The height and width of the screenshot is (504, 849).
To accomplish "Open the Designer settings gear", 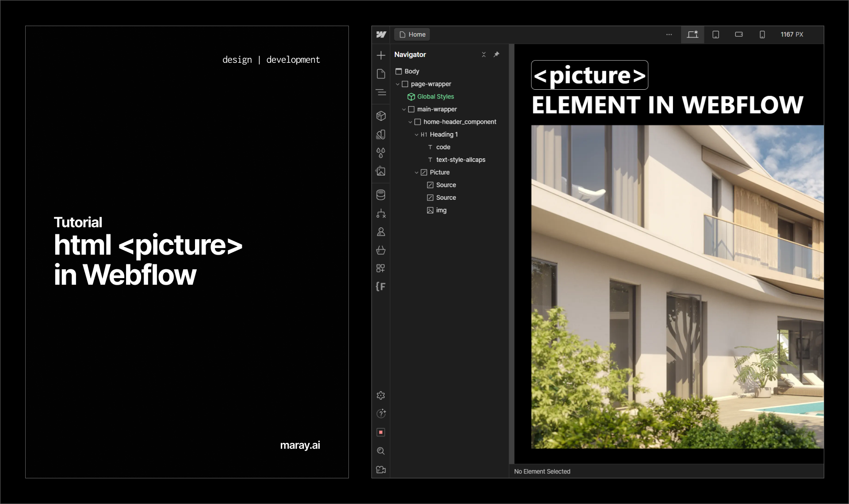I will point(381,395).
